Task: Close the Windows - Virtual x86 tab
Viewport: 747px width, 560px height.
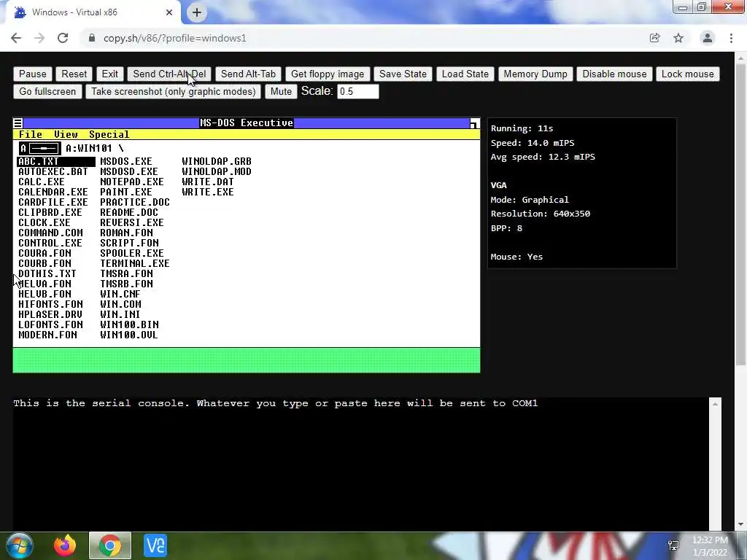Action: (x=169, y=12)
